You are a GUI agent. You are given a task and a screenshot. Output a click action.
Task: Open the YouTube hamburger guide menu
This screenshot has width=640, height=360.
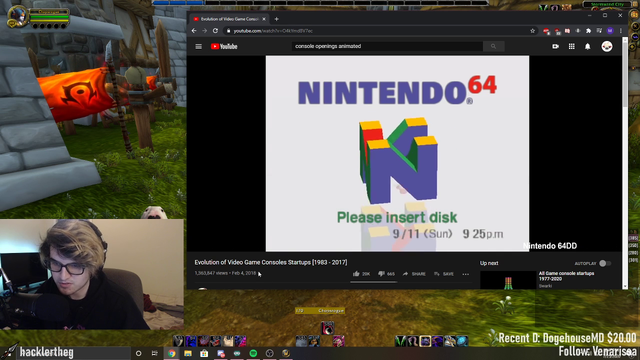click(x=198, y=47)
